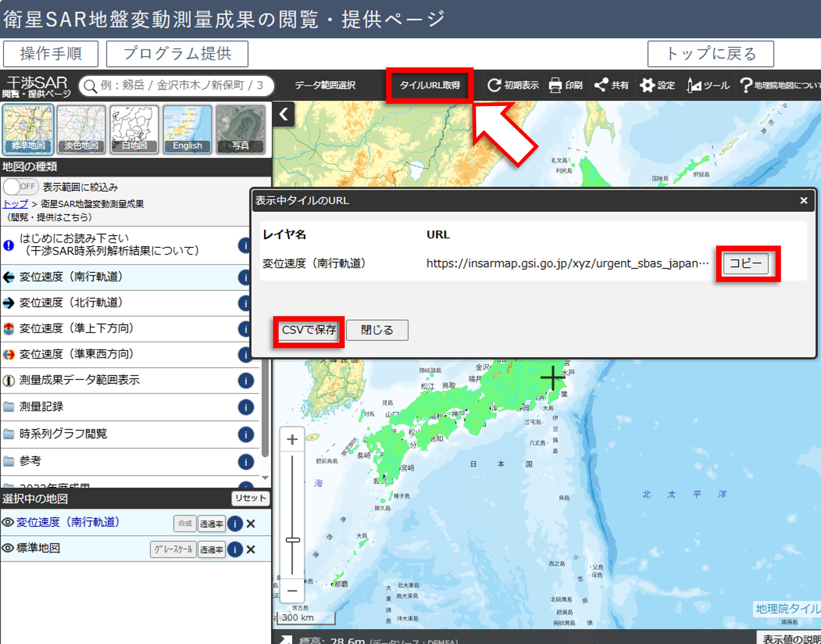Close 表示中タイルのURL dialog with X
This screenshot has height=644, width=821.
pyautogui.click(x=804, y=201)
